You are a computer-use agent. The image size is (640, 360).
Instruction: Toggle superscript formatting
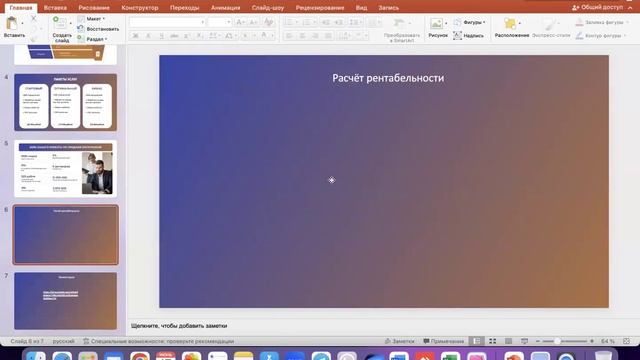click(x=187, y=36)
